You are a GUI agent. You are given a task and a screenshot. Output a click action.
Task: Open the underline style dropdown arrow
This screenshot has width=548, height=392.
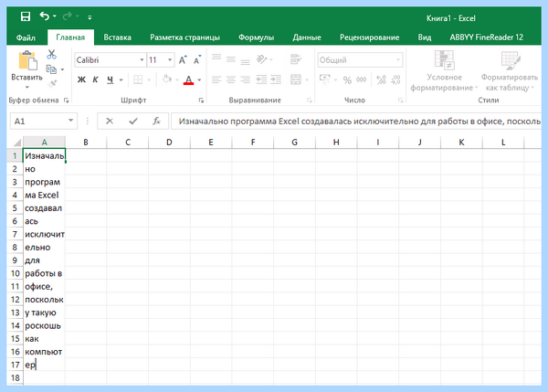coord(121,80)
